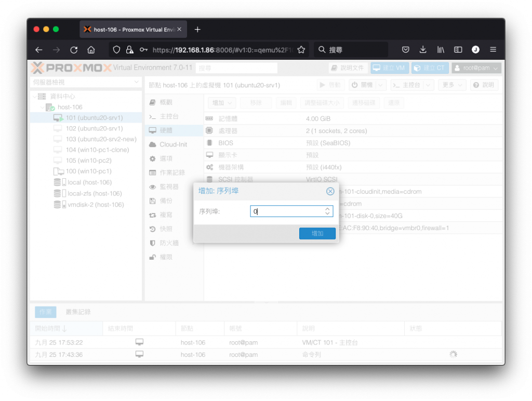
Task: Open the 作業記錄 task history tab
Action: click(x=172, y=172)
